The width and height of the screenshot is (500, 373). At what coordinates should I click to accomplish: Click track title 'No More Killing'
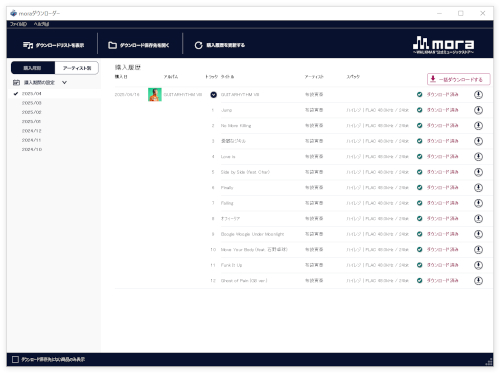point(236,126)
